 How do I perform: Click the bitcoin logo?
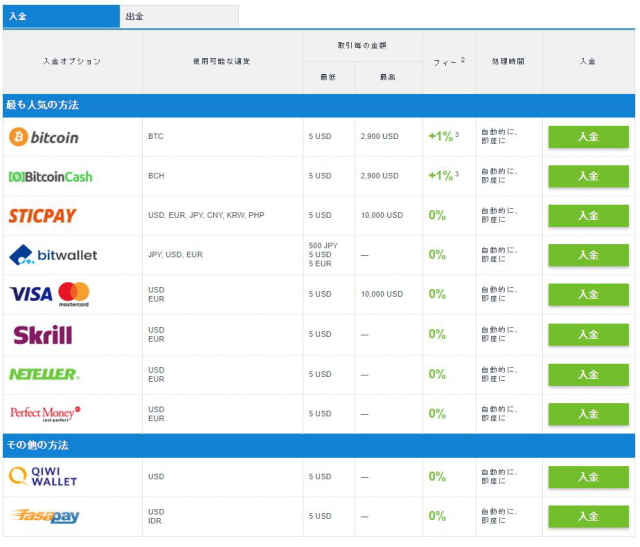point(44,137)
